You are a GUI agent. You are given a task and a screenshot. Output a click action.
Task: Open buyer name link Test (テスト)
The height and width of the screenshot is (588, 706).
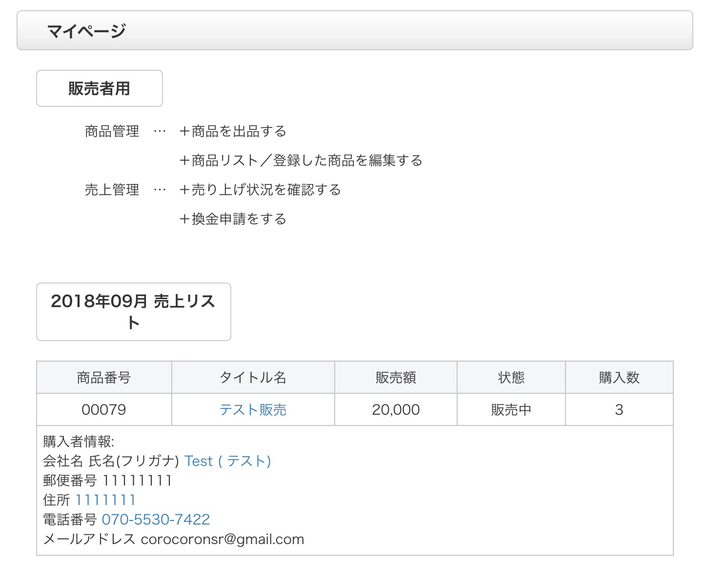[227, 461]
